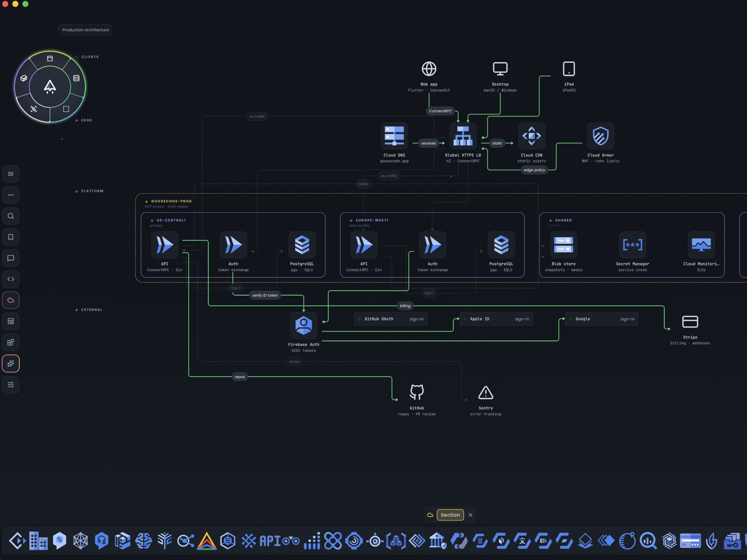The width and height of the screenshot is (747, 560).
Task: Select the iPad client node
Action: click(569, 76)
